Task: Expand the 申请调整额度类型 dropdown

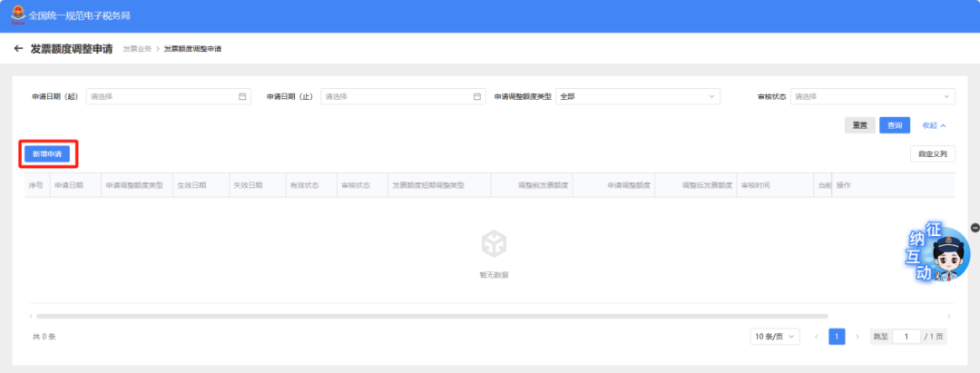Action: click(638, 97)
